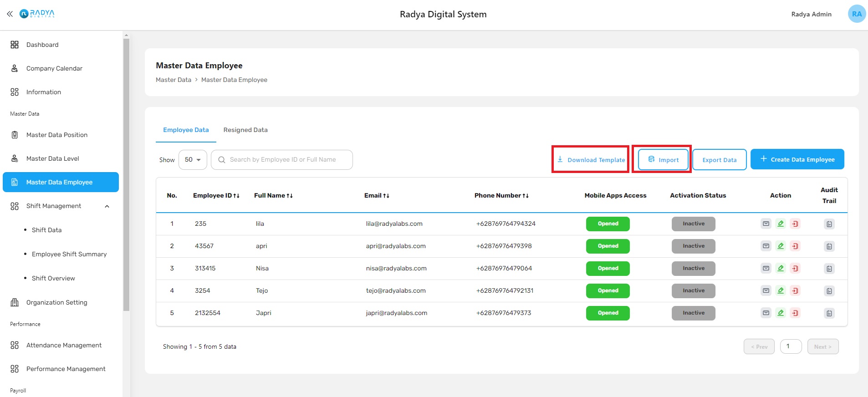The height and width of the screenshot is (397, 868).
Task: Collapse sidebar with double chevron icon
Action: pos(10,14)
